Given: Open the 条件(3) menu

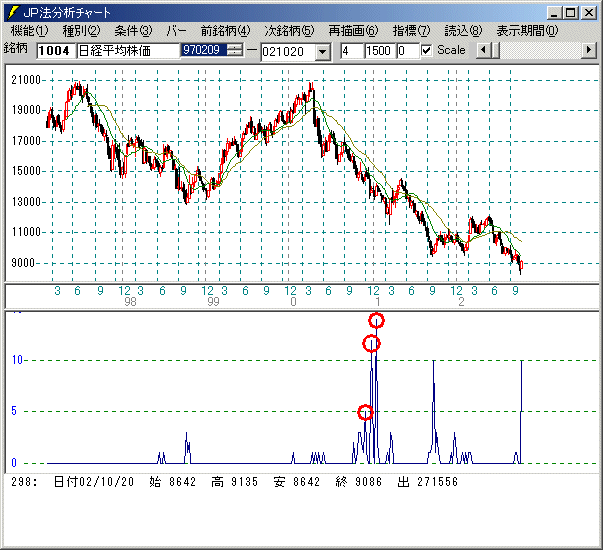Looking at the screenshot, I should point(133,31).
